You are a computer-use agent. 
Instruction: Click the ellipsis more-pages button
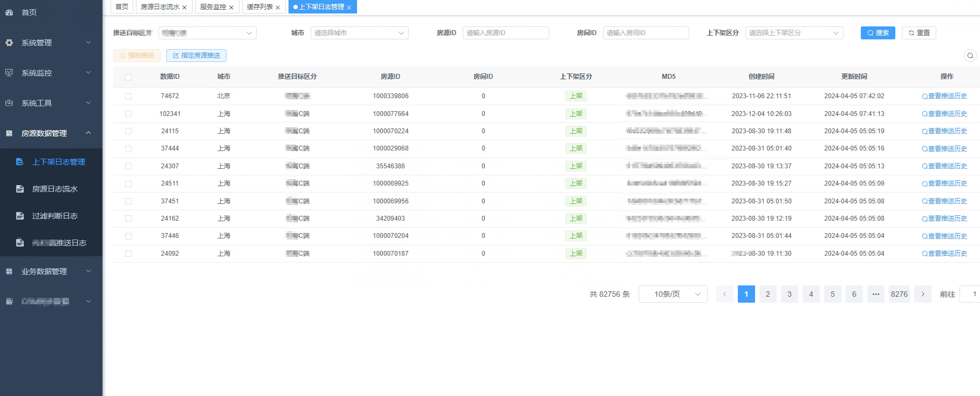coord(876,294)
